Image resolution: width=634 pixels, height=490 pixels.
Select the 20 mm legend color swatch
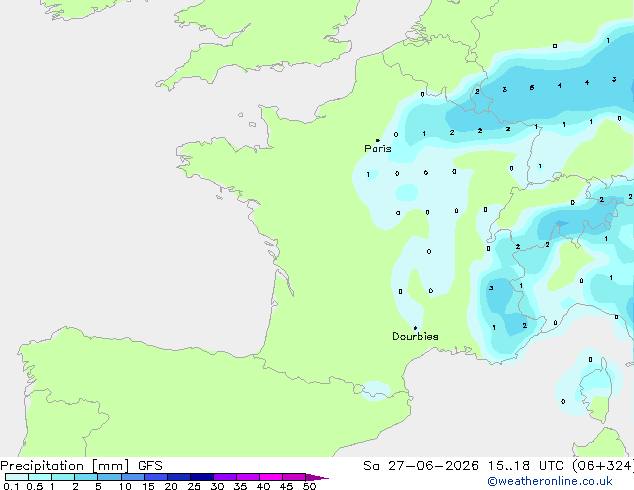click(x=179, y=477)
